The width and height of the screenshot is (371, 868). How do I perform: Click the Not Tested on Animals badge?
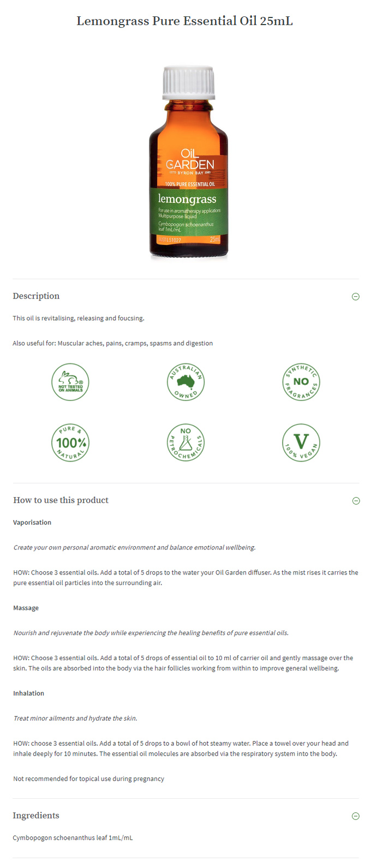(70, 382)
